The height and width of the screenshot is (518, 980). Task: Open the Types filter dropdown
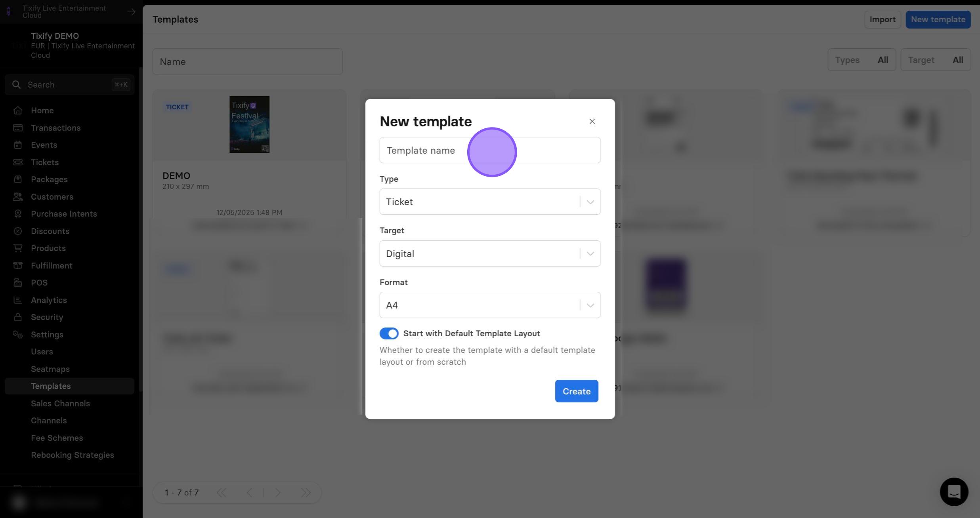click(x=862, y=60)
